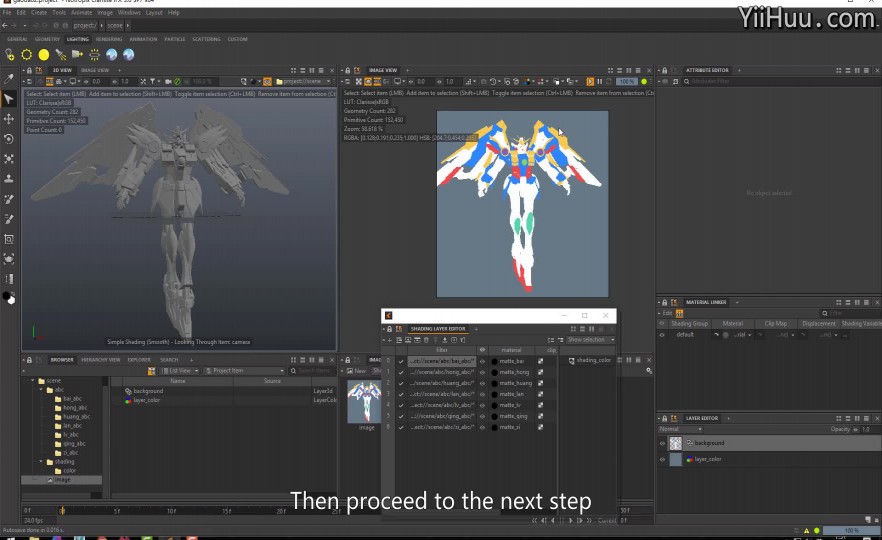Viewport: 882px width, 540px height.
Task: Click the orange context icon in Browser toolbar
Action: [x=151, y=371]
